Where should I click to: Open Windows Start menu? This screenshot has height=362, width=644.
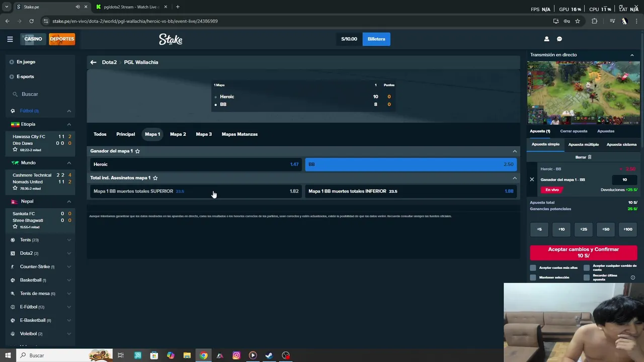pos(8,355)
